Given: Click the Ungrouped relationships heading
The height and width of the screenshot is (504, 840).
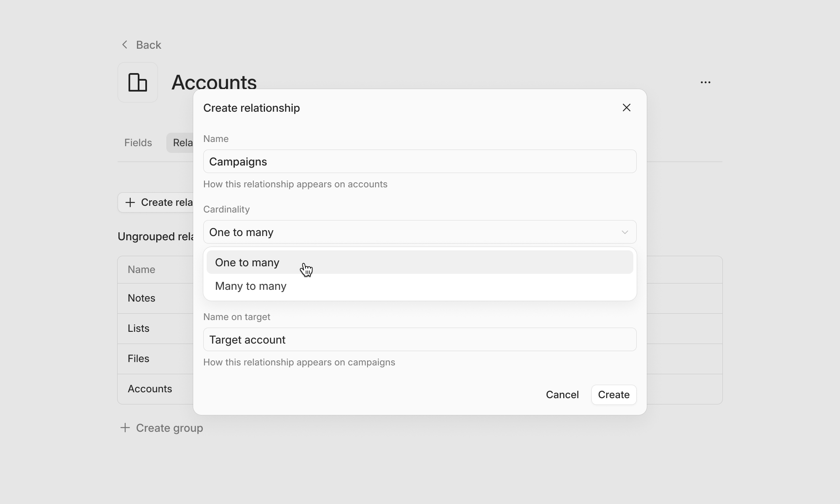Looking at the screenshot, I should [x=155, y=236].
